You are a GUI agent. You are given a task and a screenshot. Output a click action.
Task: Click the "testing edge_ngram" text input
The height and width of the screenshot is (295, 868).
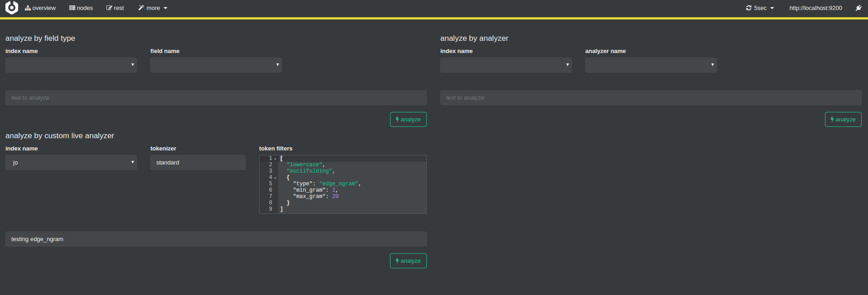216,239
